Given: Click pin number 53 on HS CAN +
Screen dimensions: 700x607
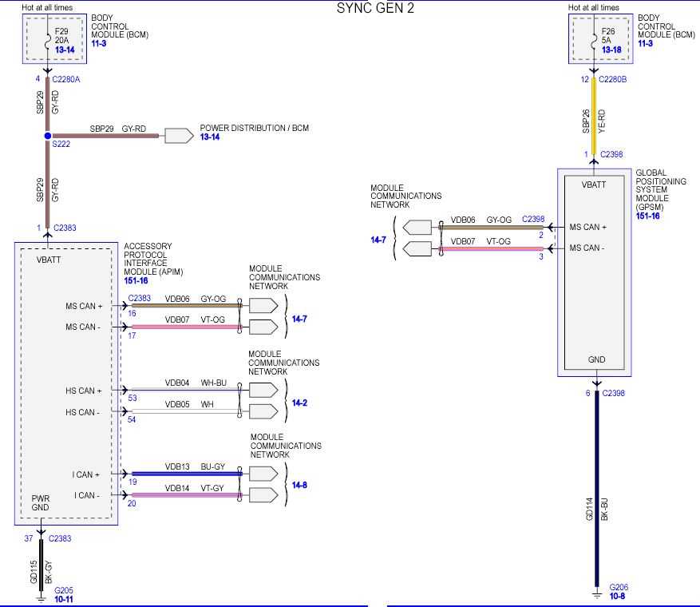Looking at the screenshot, I should click(132, 398).
